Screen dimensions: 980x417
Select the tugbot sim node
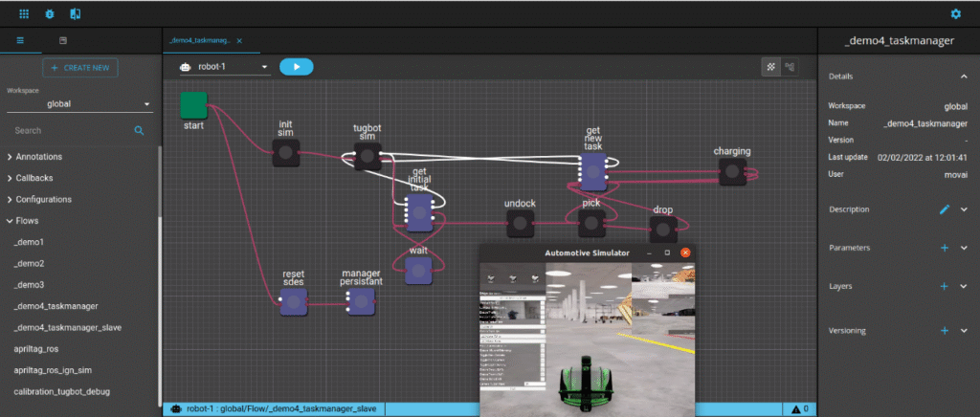[x=367, y=156]
